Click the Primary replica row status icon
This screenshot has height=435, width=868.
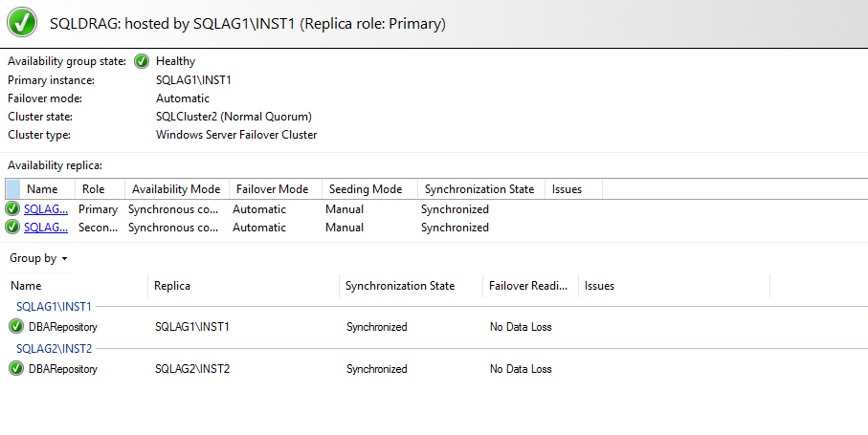[12, 209]
